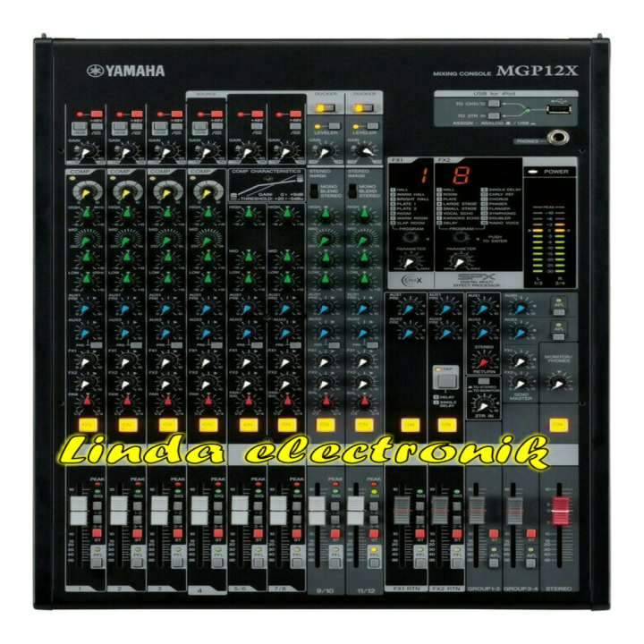Switch on the channel 9/10 DUCKER
This screenshot has width=644, height=644.
[x=324, y=108]
